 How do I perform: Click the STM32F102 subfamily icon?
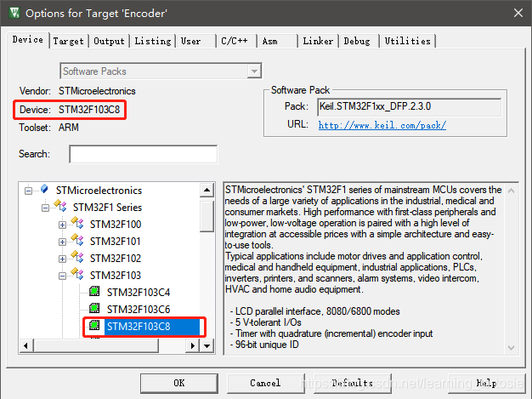pyautogui.click(x=77, y=256)
